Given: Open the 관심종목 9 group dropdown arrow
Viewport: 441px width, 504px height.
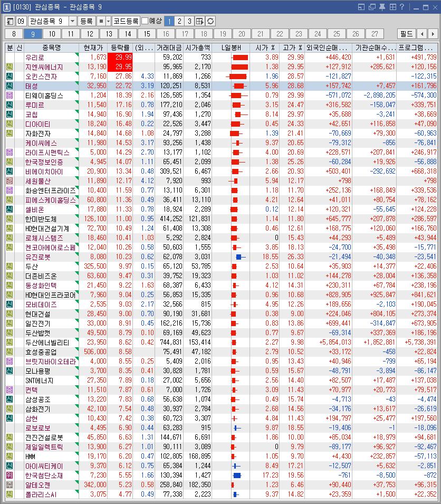Looking at the screenshot, I should pos(73,21).
